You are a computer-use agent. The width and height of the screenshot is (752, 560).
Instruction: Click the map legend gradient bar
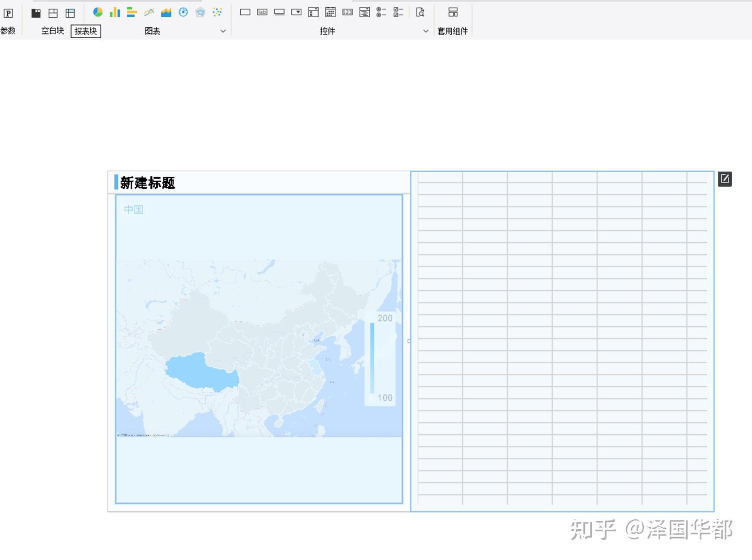coord(372,358)
